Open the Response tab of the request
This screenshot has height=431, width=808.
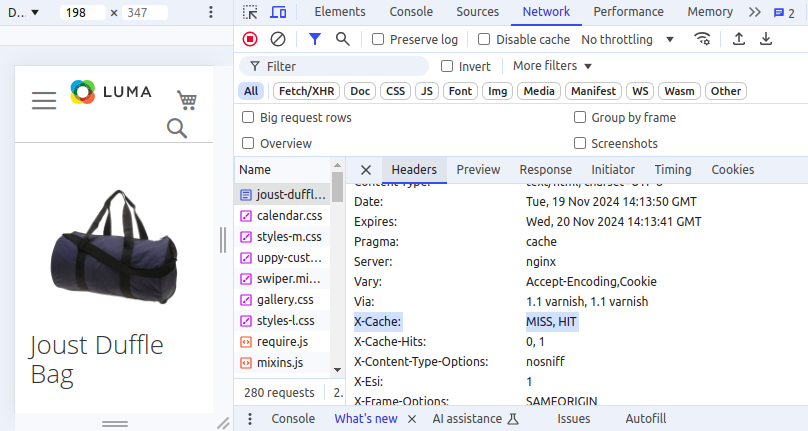(x=546, y=170)
